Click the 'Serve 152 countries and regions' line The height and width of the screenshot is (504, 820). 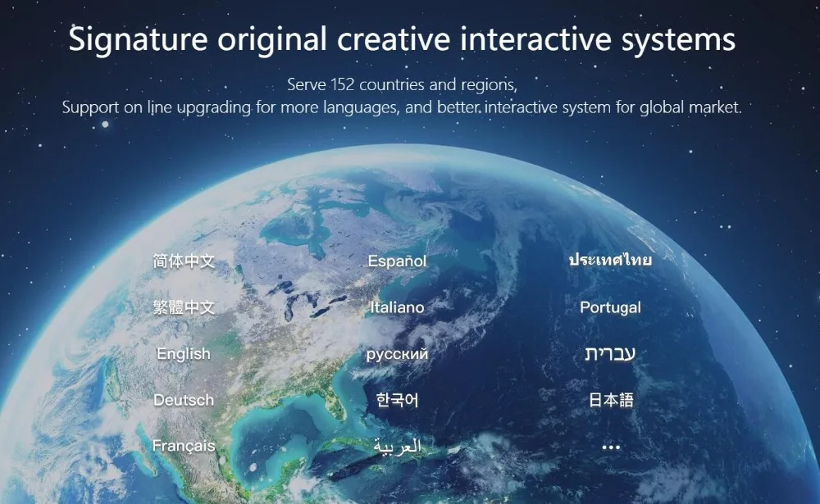(402, 84)
